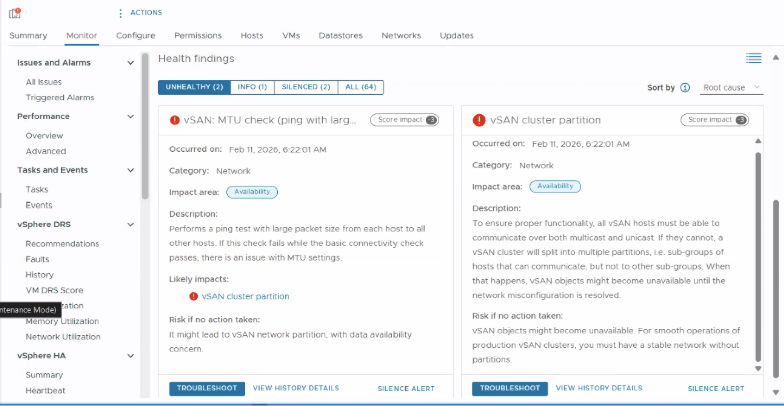Go to the Permissions tab

(x=198, y=36)
